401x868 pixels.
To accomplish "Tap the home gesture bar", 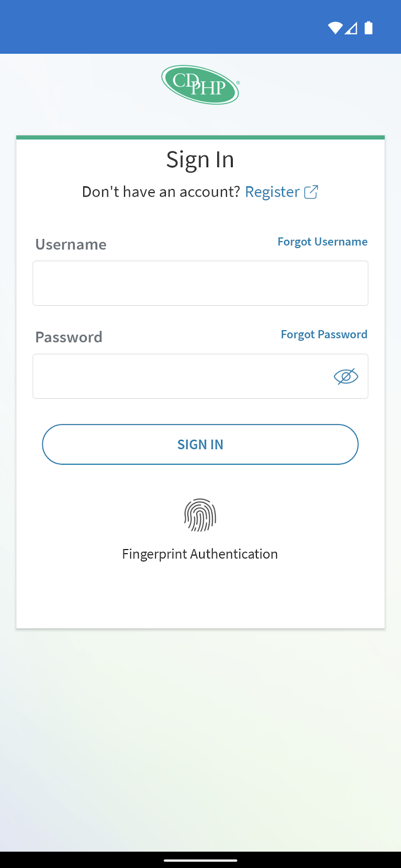I will pos(200,860).
